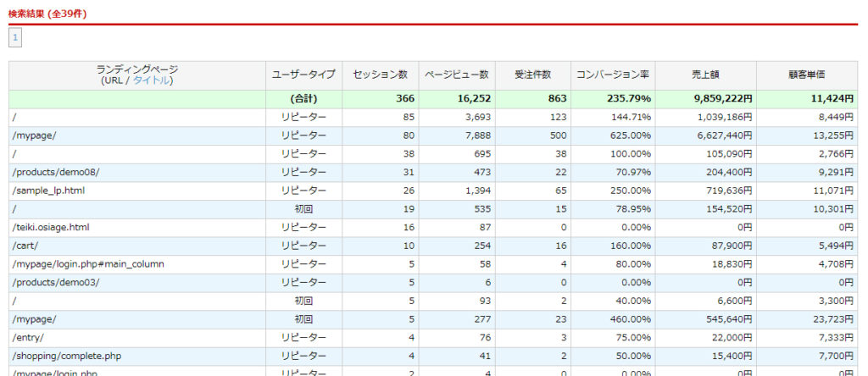Click sales value 6,600円
Viewport: 868px width, 376px height.
pyautogui.click(x=735, y=301)
